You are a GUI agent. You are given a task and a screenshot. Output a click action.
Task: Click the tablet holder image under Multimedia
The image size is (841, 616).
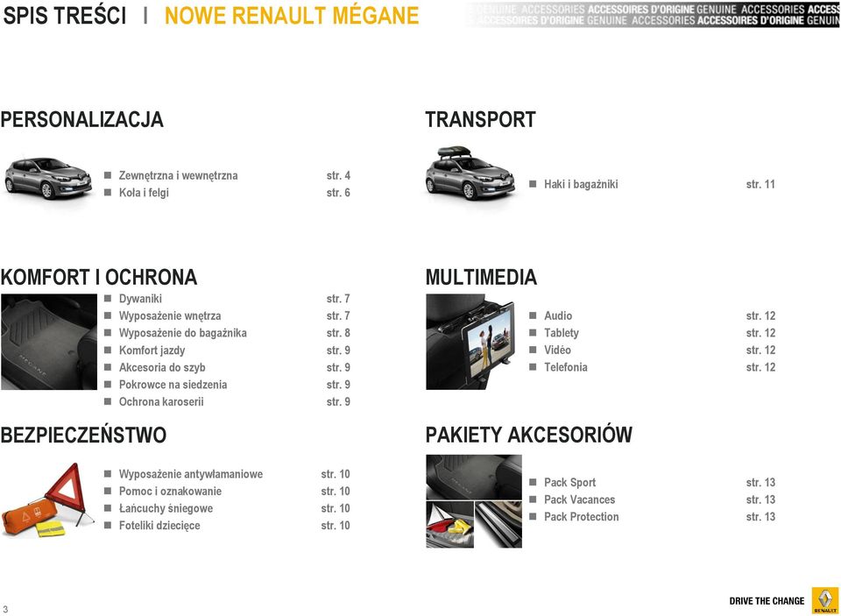pyautogui.click(x=470, y=342)
